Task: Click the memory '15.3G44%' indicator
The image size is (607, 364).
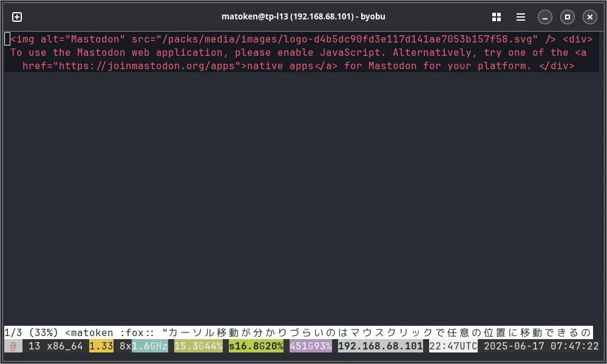Action: point(198,346)
